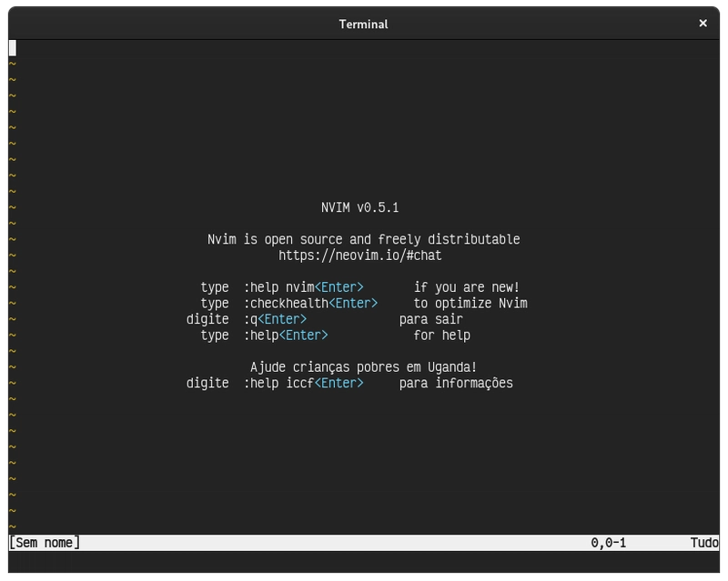Click 'to optimize Nvim' text
This screenshot has width=728, height=581.
coord(470,304)
